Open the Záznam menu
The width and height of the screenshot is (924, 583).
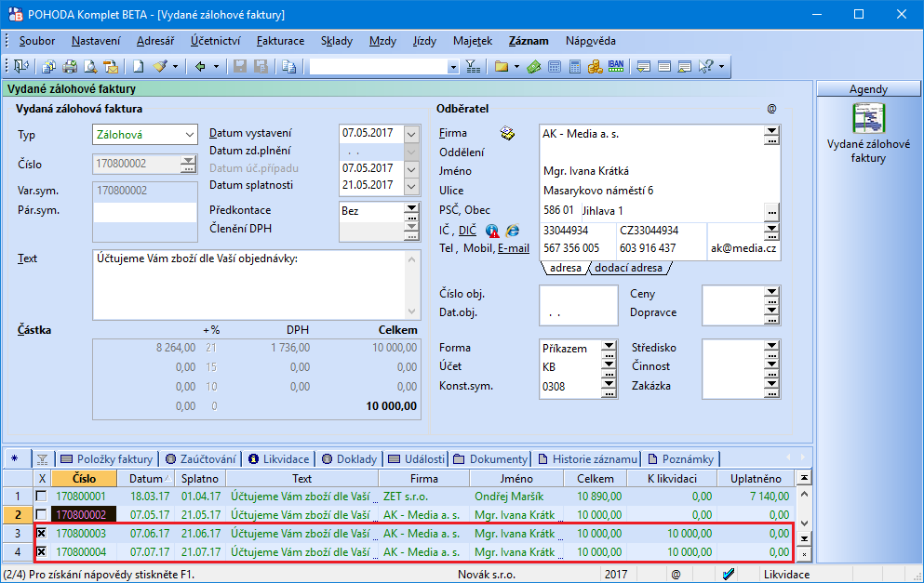(529, 41)
